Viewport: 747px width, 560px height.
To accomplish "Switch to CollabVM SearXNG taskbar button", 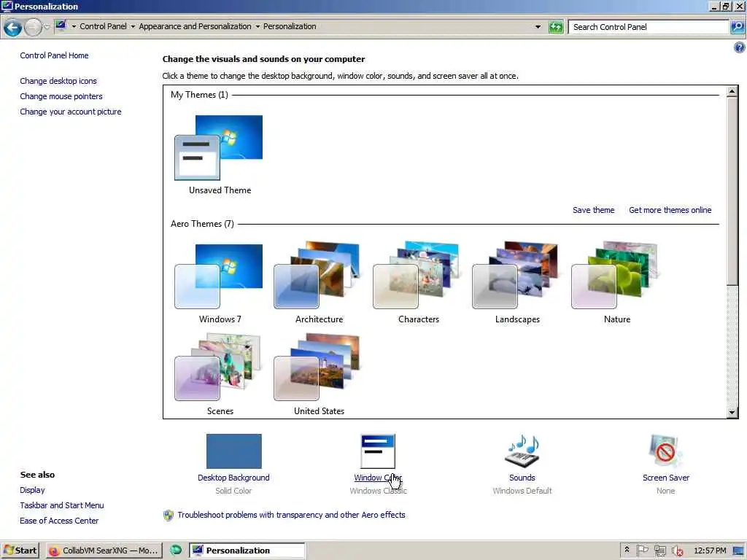I will (x=104, y=551).
